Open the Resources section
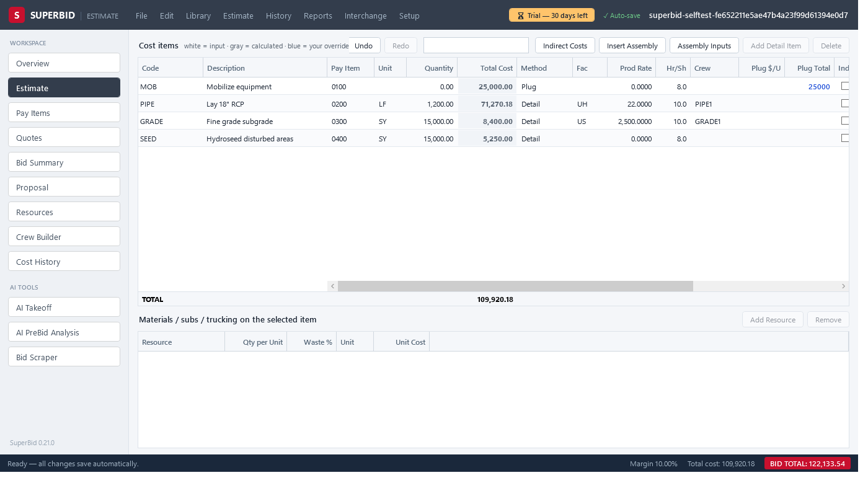This screenshot has height=496, width=868. pyautogui.click(x=64, y=212)
